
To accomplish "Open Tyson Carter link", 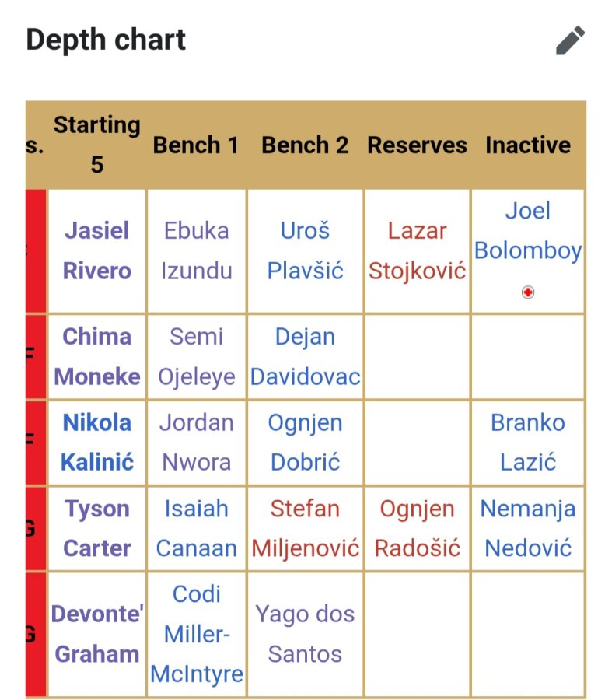I will (x=97, y=529).
